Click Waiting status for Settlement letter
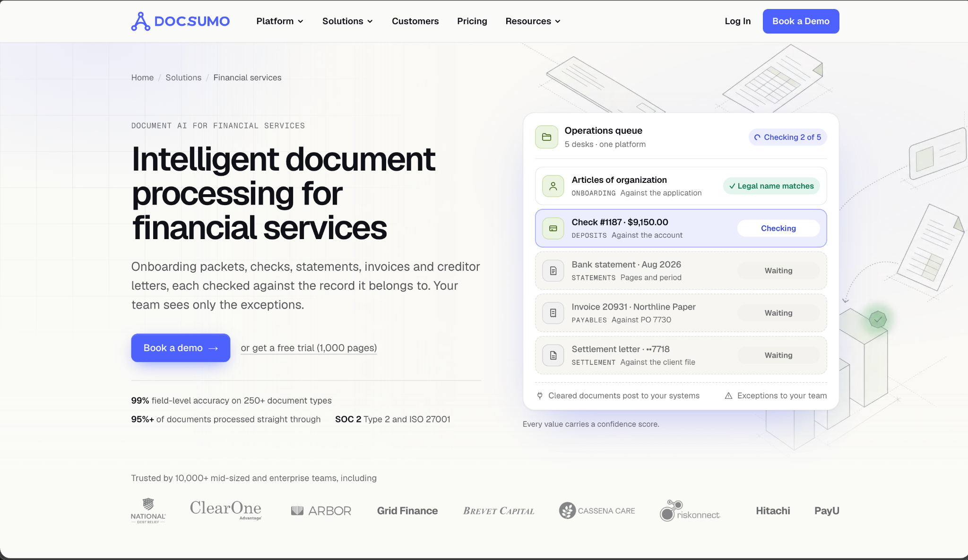968x560 pixels. pos(778,355)
